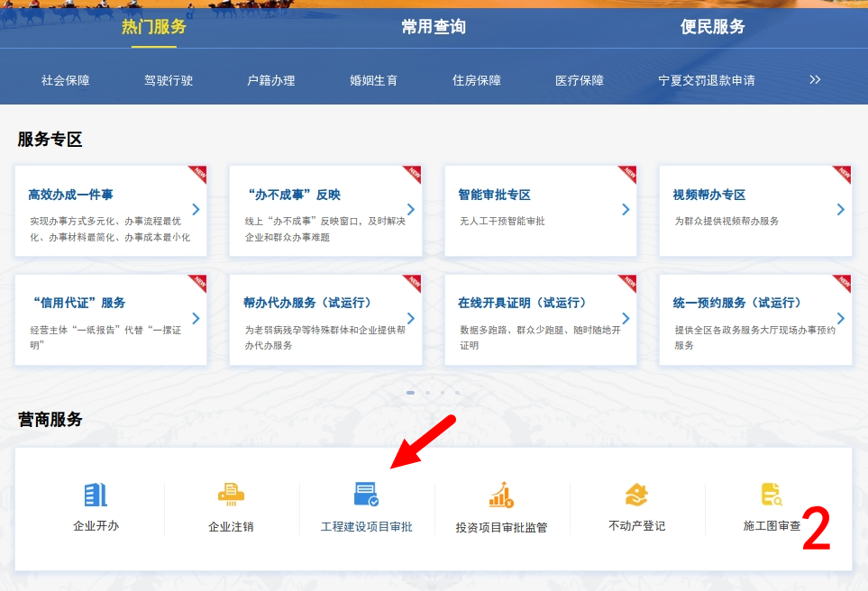Select the 投资项目审批监管 chart icon
The width and height of the screenshot is (868, 591).
point(501,496)
